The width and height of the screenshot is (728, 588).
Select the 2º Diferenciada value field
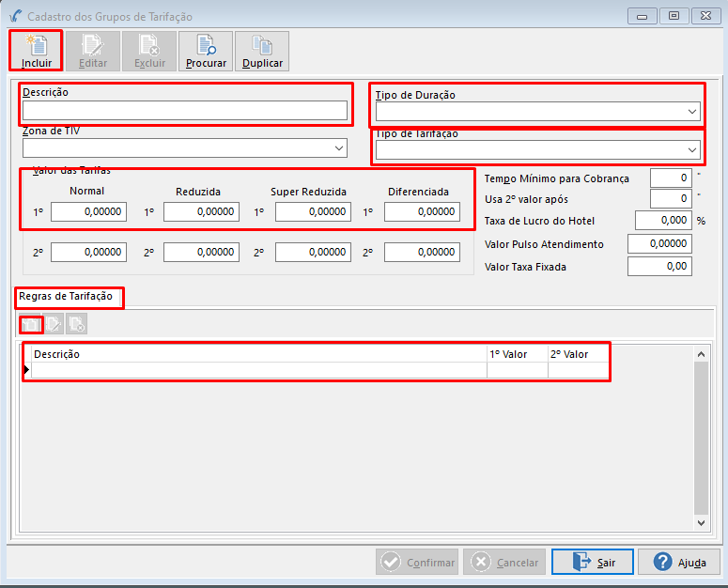pyautogui.click(x=422, y=252)
